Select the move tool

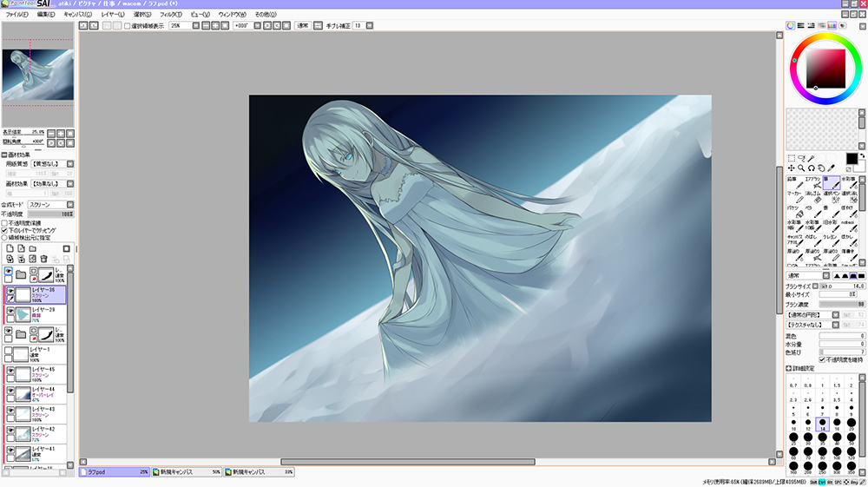click(791, 168)
